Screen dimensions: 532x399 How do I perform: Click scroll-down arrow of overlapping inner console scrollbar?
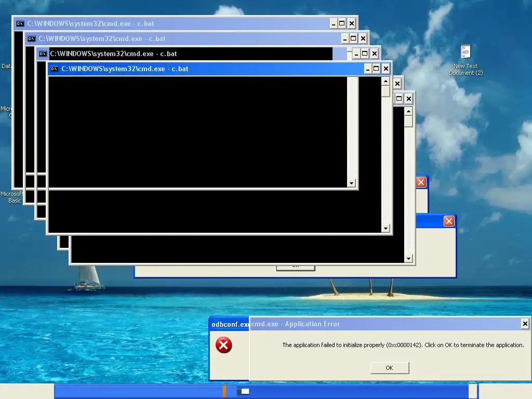click(x=351, y=183)
